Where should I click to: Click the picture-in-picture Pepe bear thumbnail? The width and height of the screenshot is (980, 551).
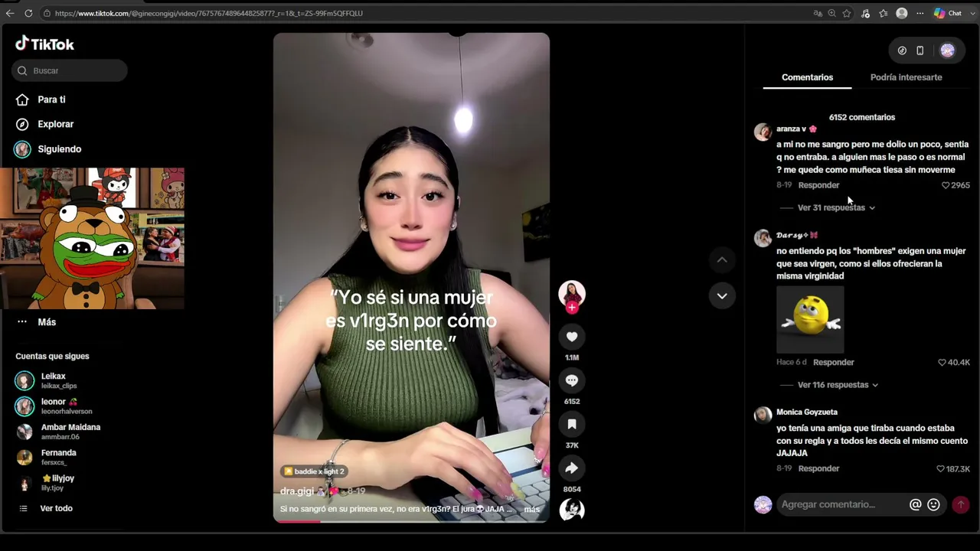point(92,239)
